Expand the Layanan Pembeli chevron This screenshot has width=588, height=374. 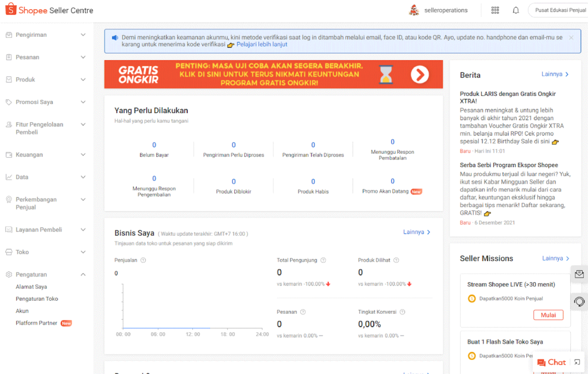83,229
